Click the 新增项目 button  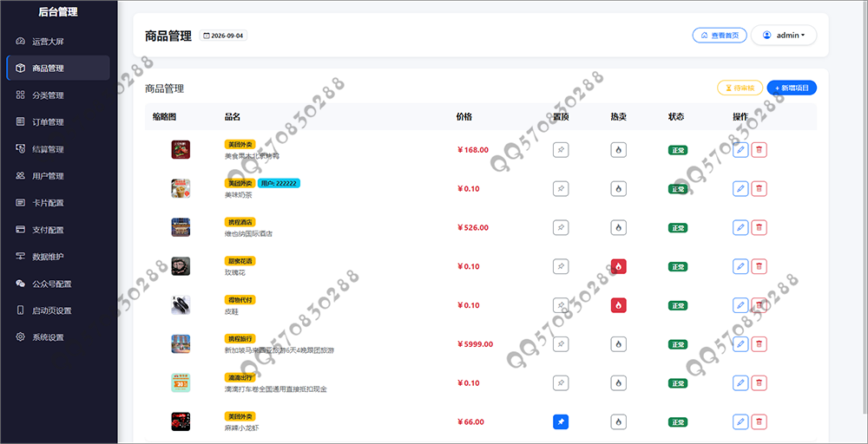[792, 88]
